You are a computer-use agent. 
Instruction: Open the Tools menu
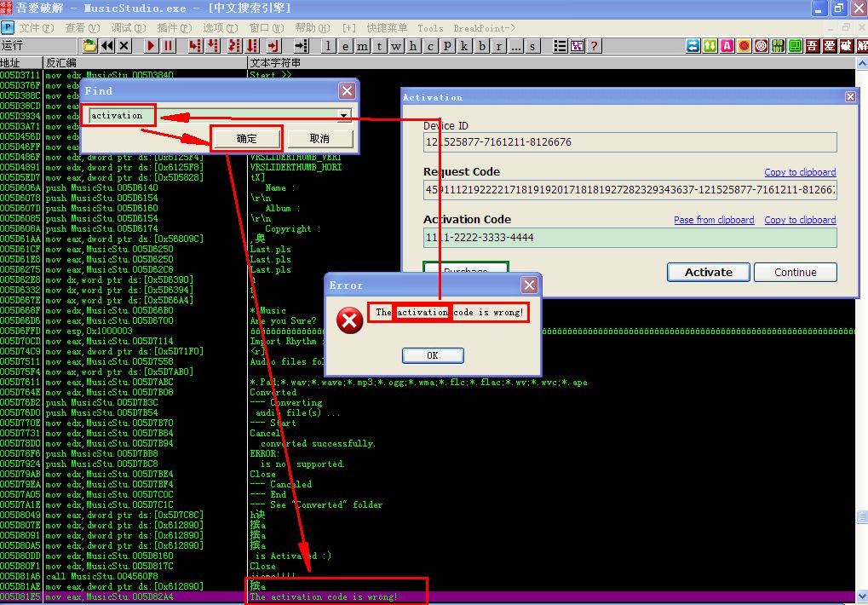click(x=430, y=27)
